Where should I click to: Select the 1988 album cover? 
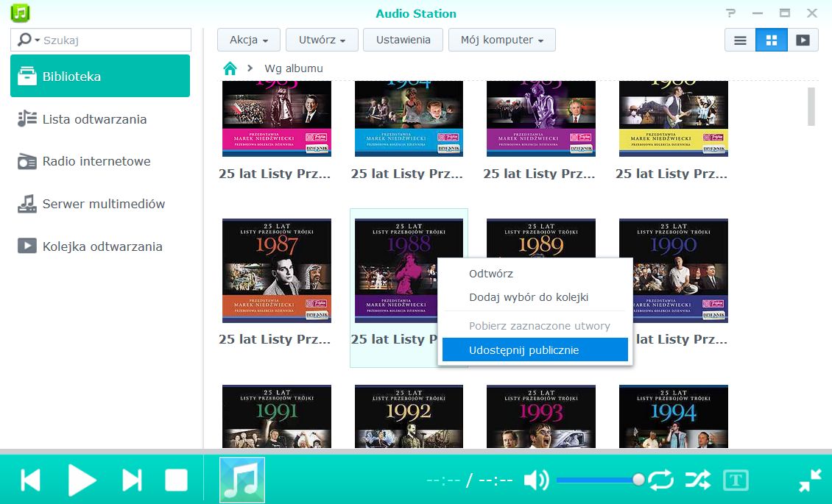[x=395, y=270]
